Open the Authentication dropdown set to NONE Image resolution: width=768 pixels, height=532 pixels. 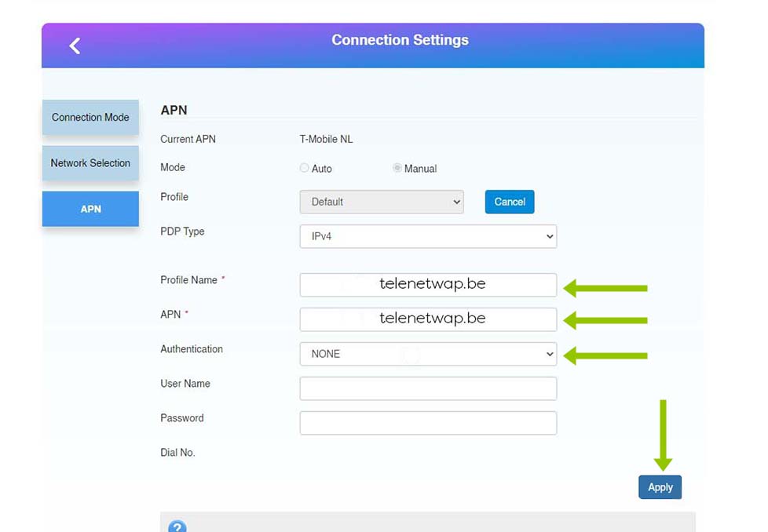point(428,354)
